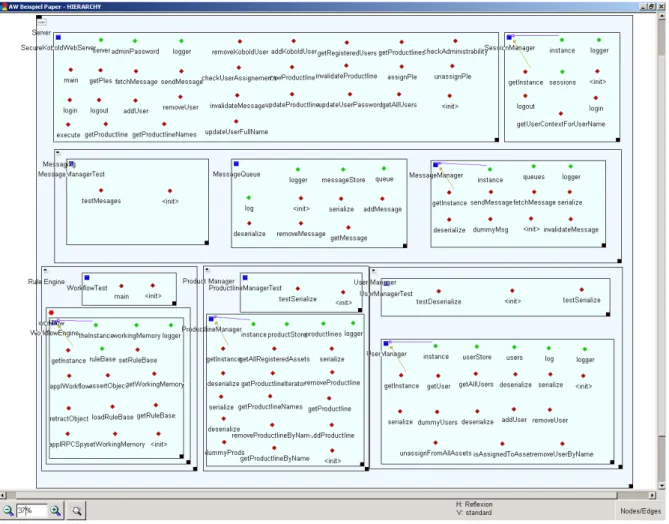This screenshot has width=669, height=524.
Task: Select the getRegisteredUsers method node
Action: click(347, 42)
